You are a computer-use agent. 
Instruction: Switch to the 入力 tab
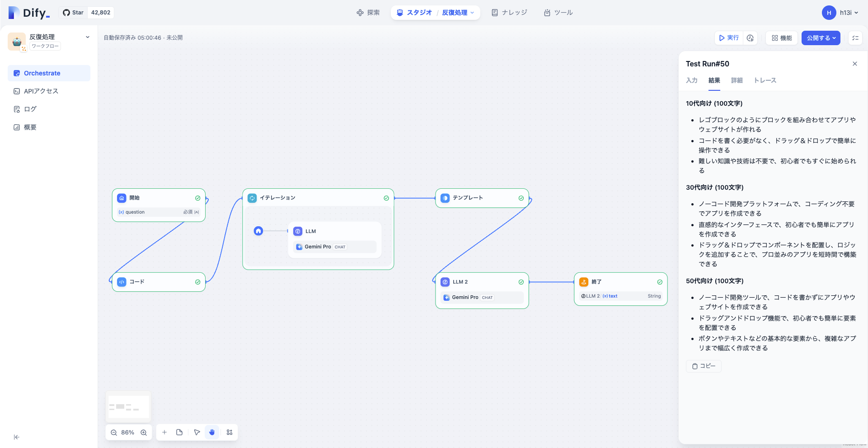tap(692, 80)
